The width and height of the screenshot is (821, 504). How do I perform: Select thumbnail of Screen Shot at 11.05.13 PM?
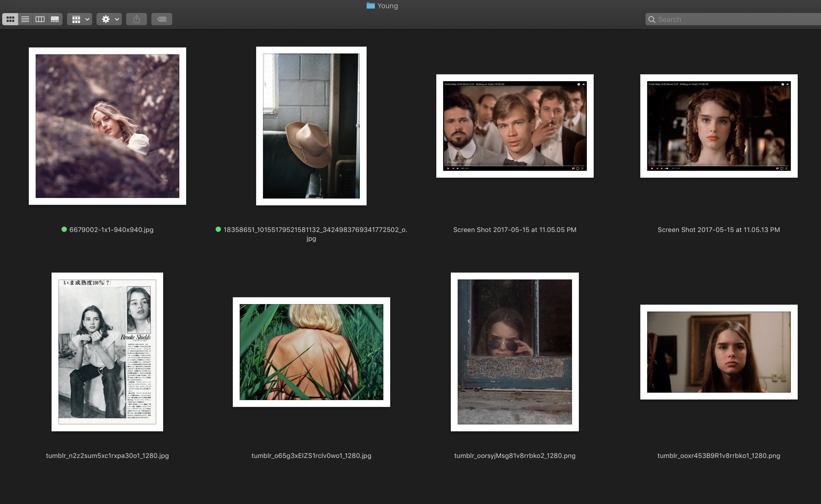point(719,126)
